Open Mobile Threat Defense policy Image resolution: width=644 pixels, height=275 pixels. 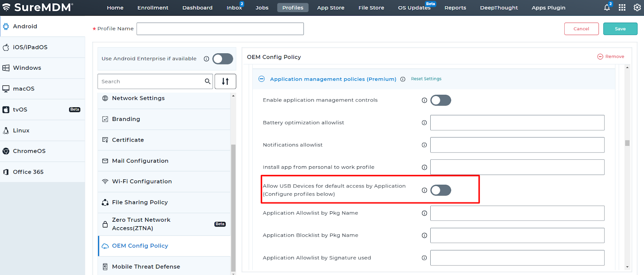click(164, 267)
